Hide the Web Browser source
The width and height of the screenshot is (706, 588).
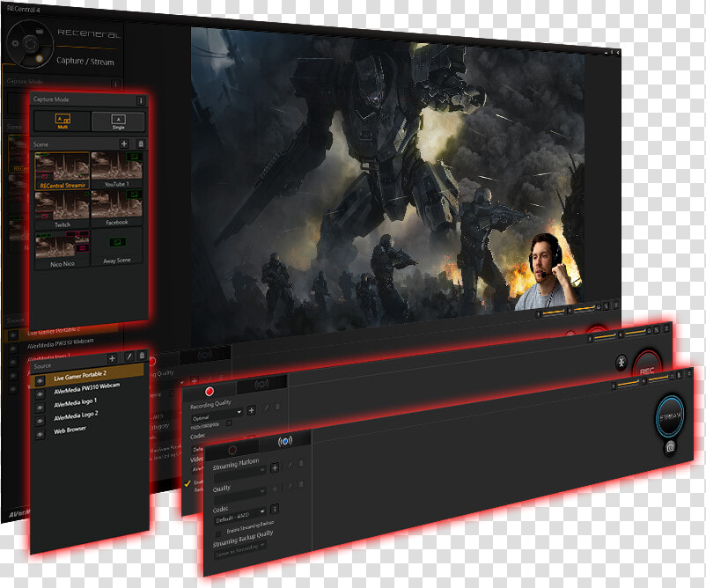pos(40,435)
